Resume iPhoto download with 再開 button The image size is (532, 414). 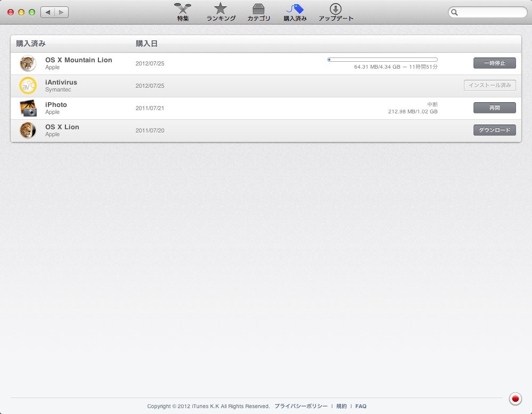[494, 108]
